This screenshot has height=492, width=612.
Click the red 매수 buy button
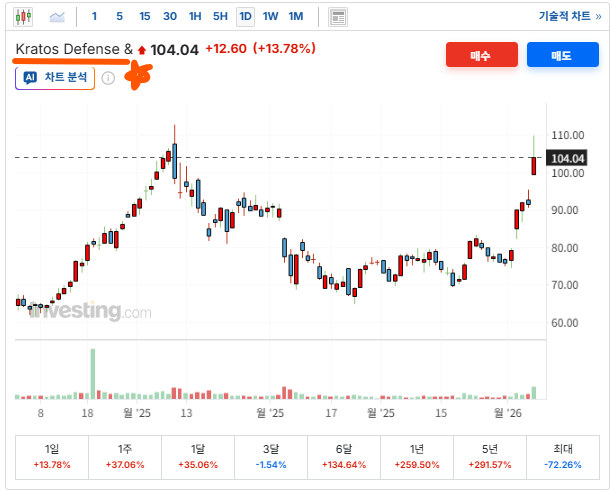482,55
